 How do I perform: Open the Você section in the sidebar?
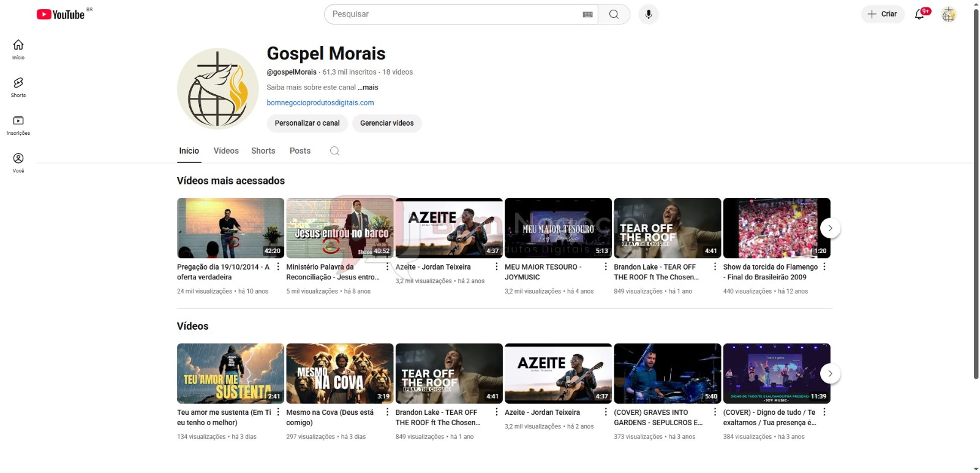pyautogui.click(x=18, y=163)
